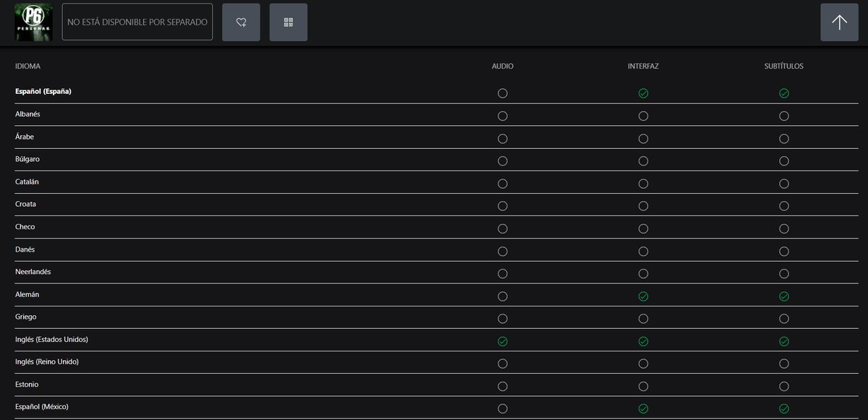The width and height of the screenshot is (868, 420).
Task: Click empty audio circle for Neerlandés
Action: tap(503, 273)
